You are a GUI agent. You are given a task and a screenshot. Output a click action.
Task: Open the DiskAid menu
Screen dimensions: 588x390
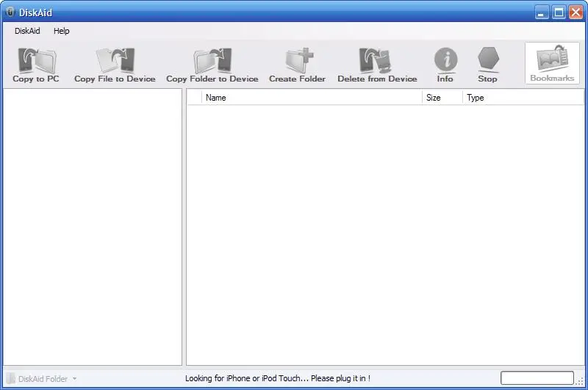[27, 31]
